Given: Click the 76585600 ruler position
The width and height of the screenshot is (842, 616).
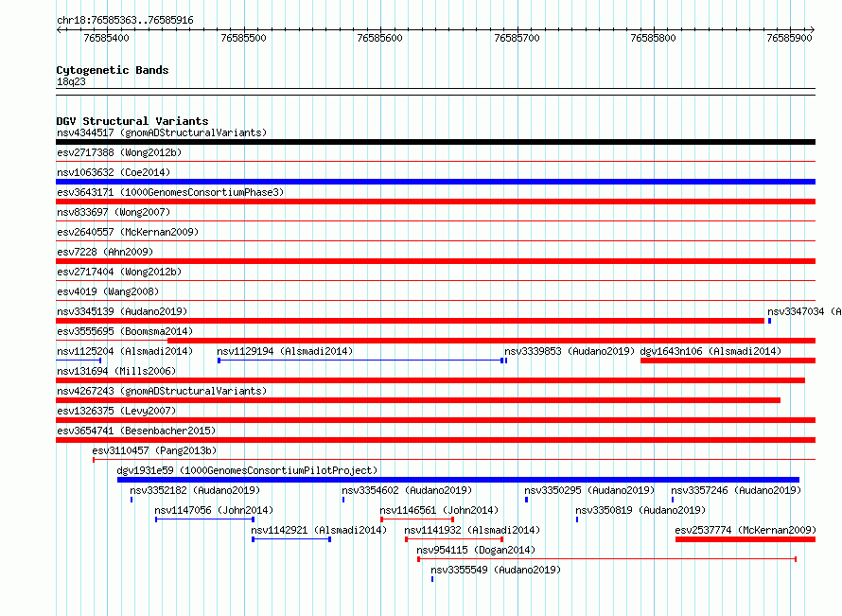Looking at the screenshot, I should coord(379,38).
